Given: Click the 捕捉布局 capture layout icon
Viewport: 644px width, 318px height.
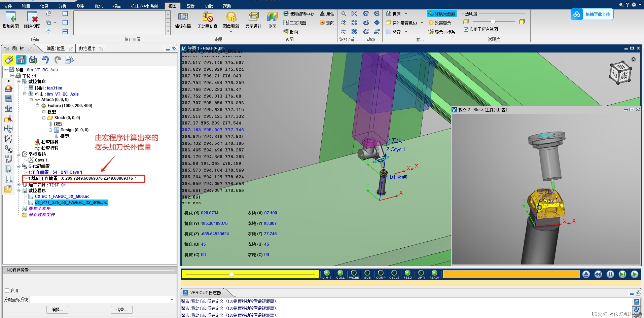Looking at the screenshot, I should coord(183,16).
